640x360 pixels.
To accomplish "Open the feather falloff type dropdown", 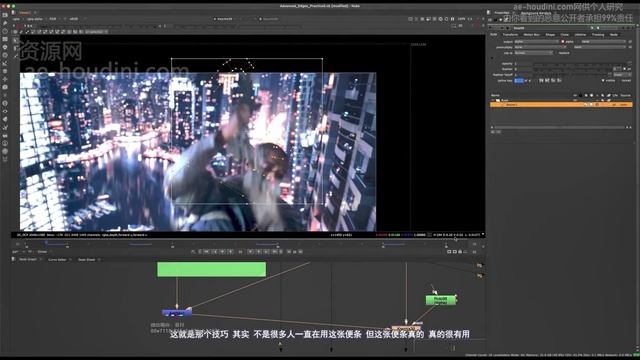I will pyautogui.click(x=622, y=75).
